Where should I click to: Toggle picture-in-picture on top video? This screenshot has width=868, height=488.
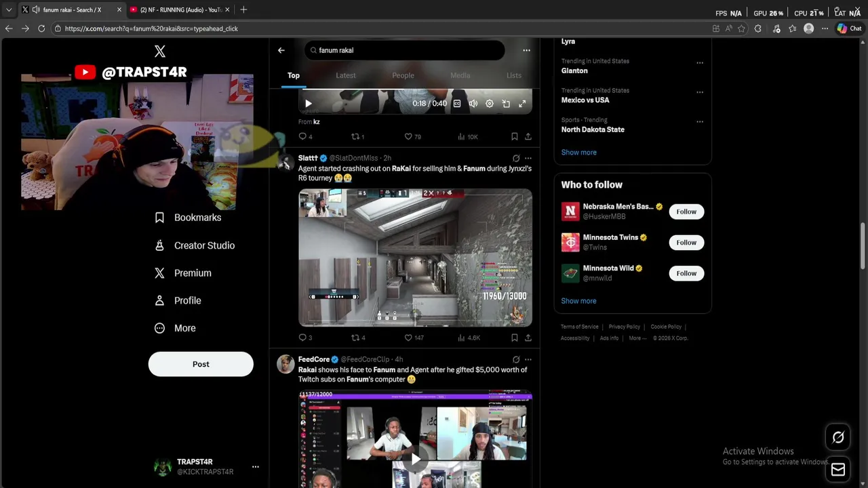[x=506, y=104]
